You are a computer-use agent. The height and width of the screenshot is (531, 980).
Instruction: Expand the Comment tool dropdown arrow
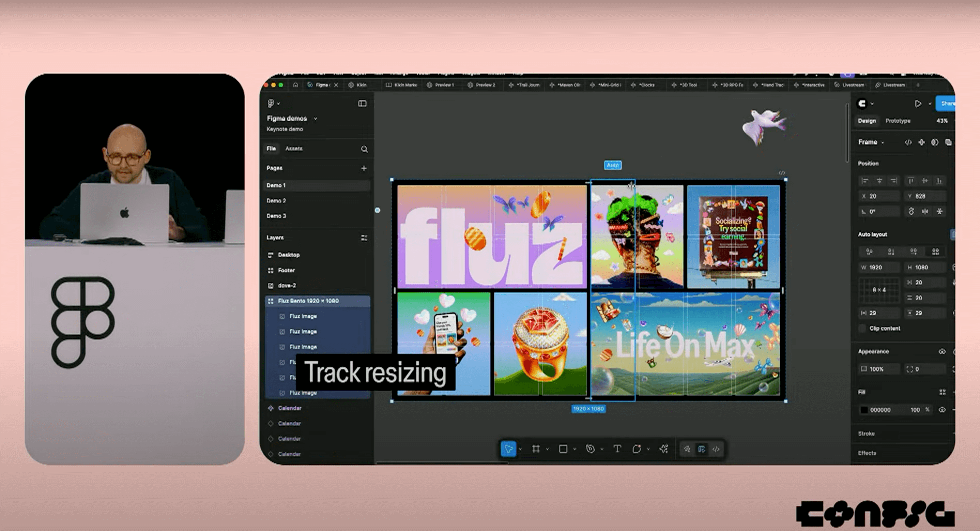point(648,450)
